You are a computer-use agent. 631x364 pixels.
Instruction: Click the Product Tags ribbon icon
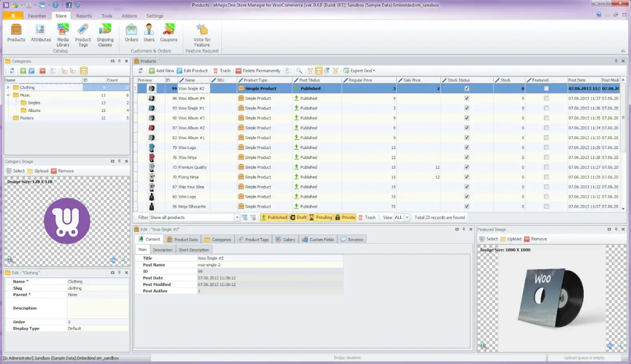(83, 34)
